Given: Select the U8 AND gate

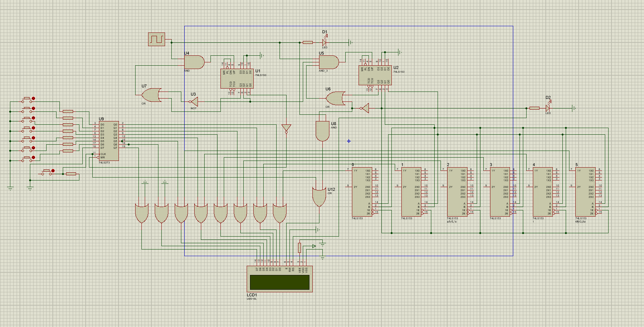Looking at the screenshot, I should pos(322,131).
